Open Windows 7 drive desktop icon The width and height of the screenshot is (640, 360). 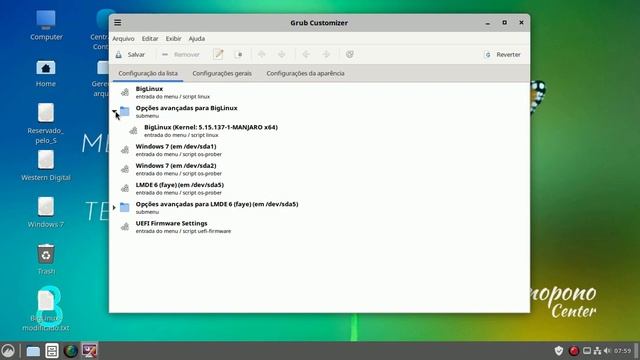(46, 212)
